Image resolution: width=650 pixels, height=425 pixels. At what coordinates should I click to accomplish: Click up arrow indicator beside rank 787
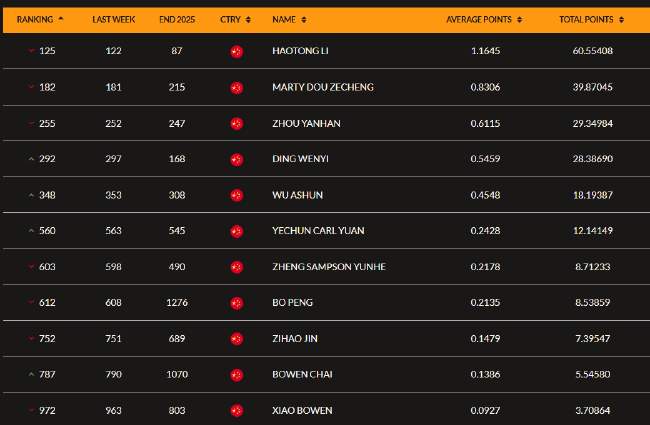pyautogui.click(x=31, y=374)
